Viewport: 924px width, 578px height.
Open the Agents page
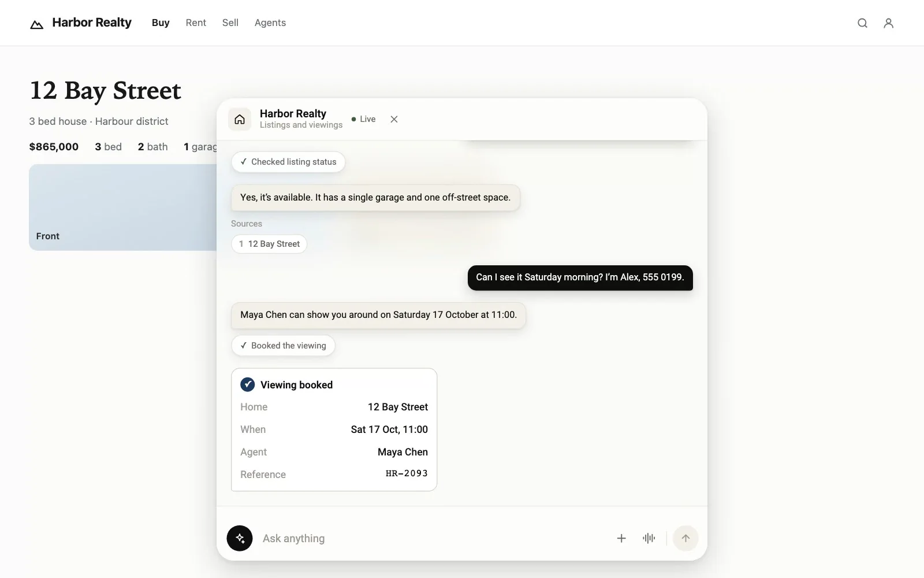(x=270, y=23)
